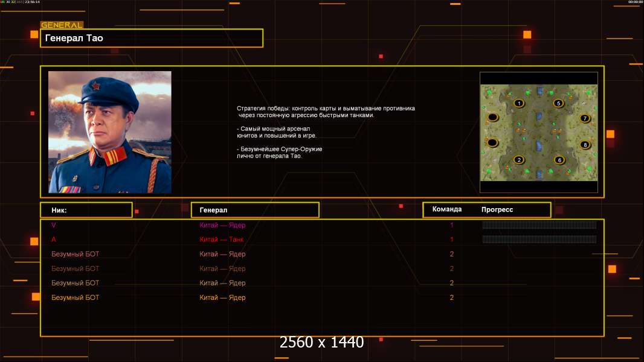Screen dimensions: 644x362
Task: Click the Генерал column header
Action: tap(255, 210)
